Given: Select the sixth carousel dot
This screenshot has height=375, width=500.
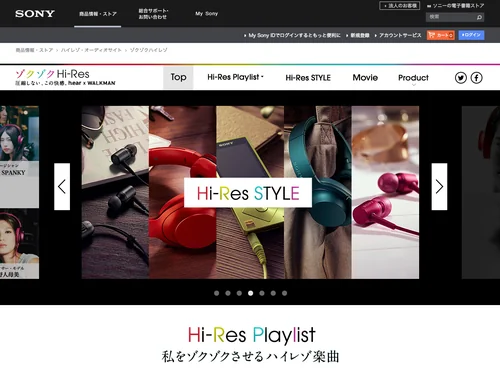Looking at the screenshot, I should pyautogui.click(x=273, y=293).
